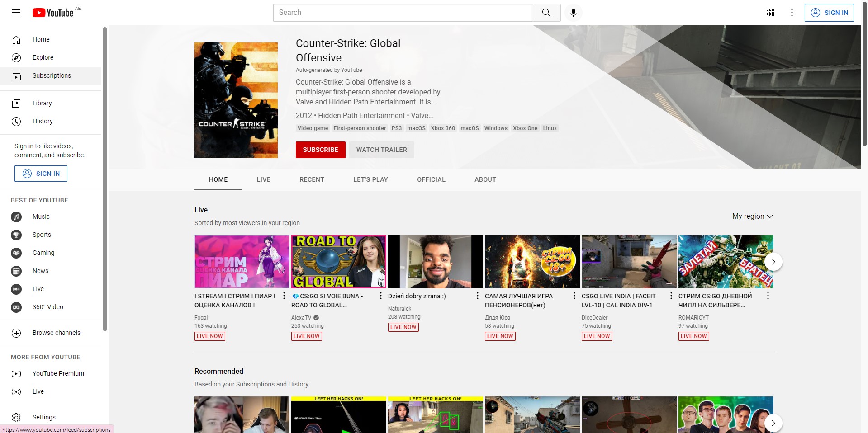Switch to the HOME tab
The image size is (868, 433).
[x=218, y=179]
